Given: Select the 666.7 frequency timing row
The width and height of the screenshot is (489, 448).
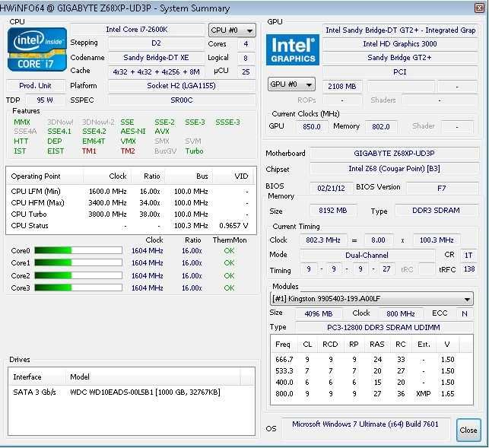Looking at the screenshot, I should (372, 360).
